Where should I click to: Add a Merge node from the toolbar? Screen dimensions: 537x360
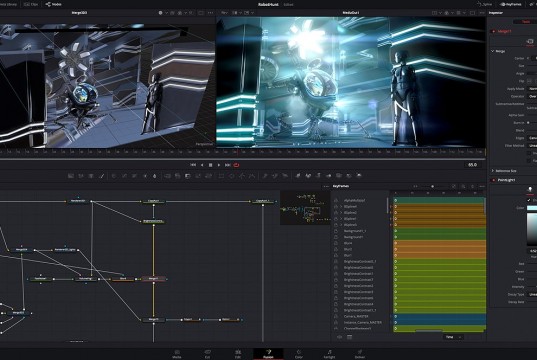pos(167,176)
